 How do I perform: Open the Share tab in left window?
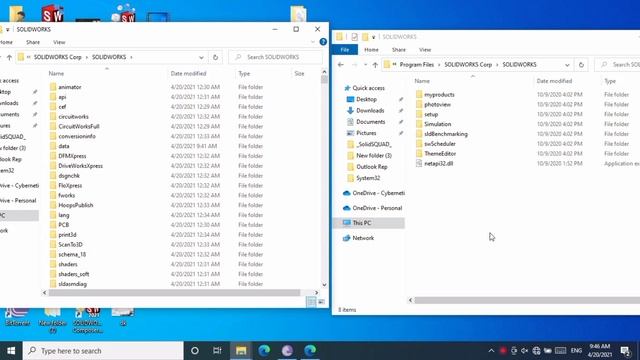pyautogui.click(x=33, y=42)
